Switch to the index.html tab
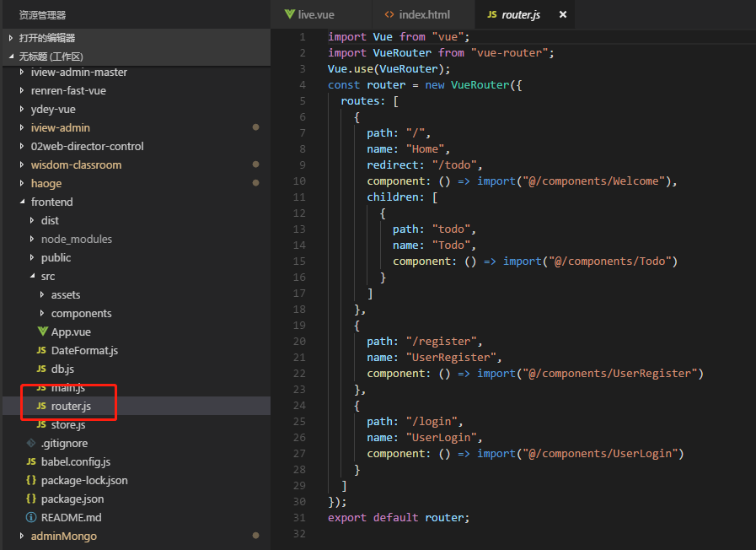 pos(424,15)
